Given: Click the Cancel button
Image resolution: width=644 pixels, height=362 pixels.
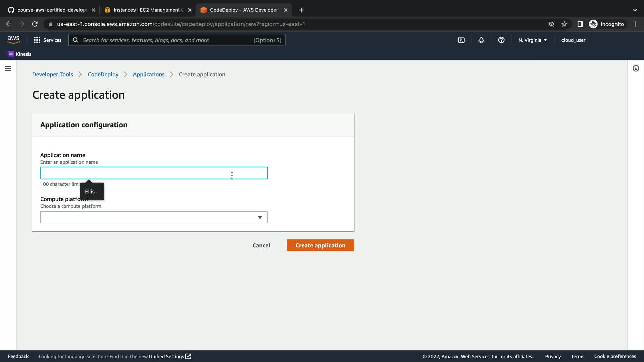Looking at the screenshot, I should tap(261, 245).
